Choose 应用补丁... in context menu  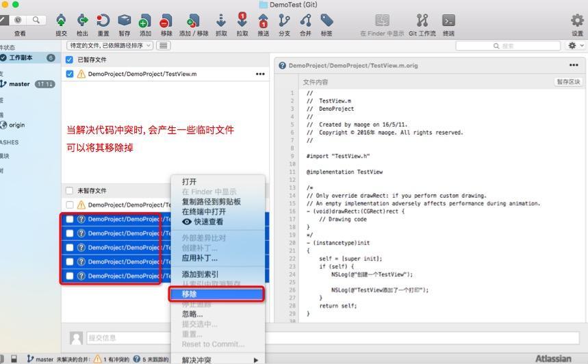click(218, 258)
